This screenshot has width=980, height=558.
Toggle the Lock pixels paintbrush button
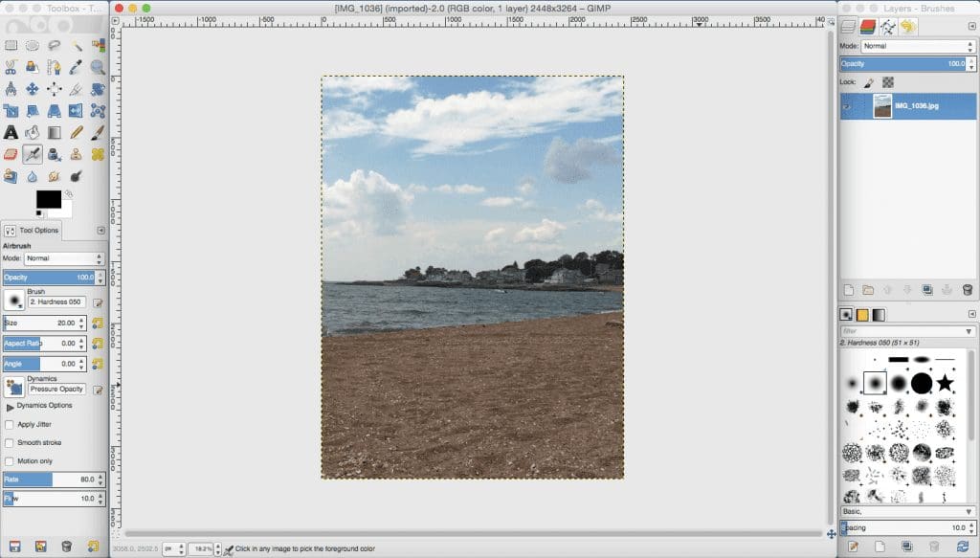tap(869, 82)
